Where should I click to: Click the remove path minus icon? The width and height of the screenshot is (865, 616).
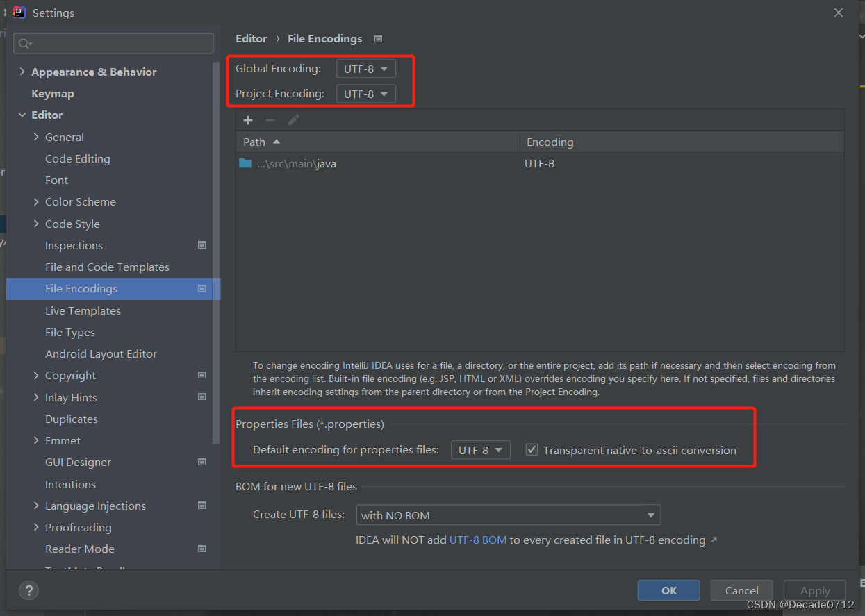[x=270, y=120]
